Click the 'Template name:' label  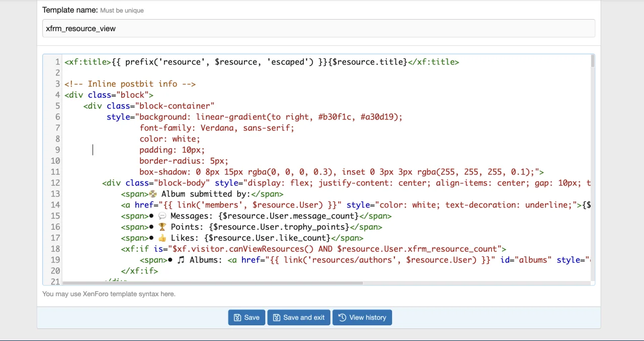(70, 10)
